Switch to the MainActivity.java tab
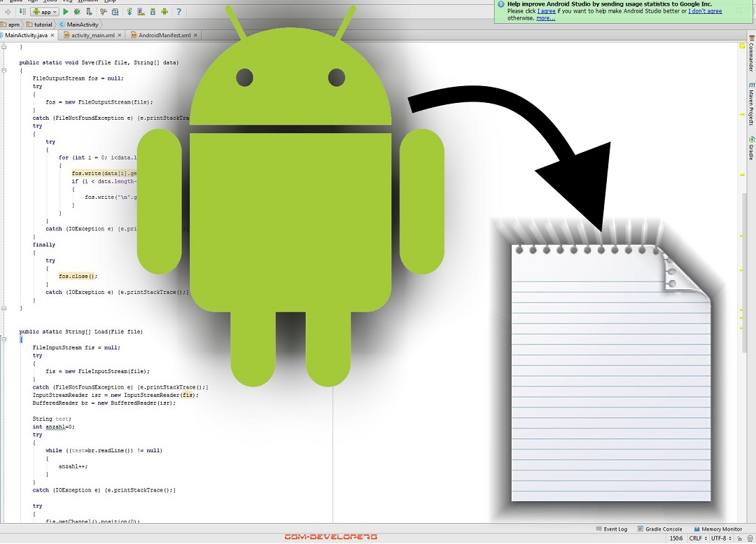Image resolution: width=756 pixels, height=544 pixels. tap(26, 35)
